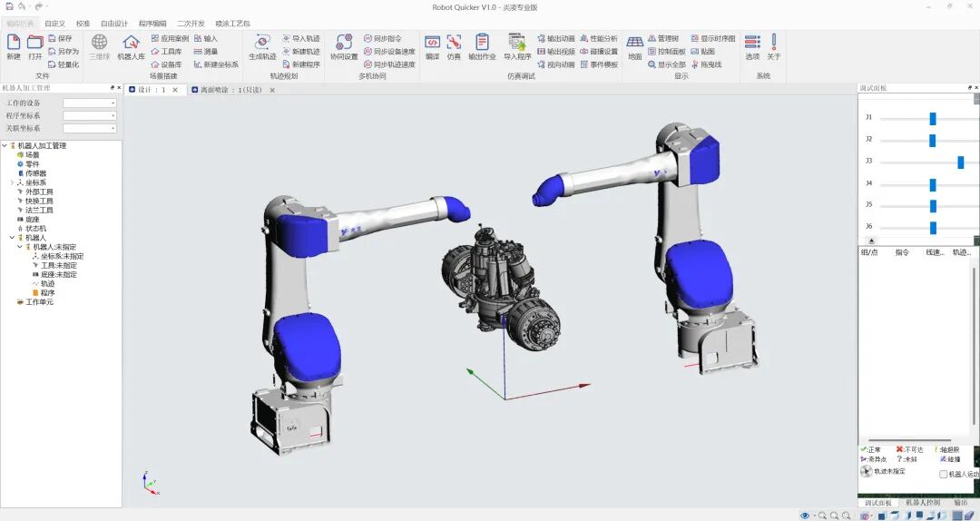Open 应用案例 application cases
Screen dimensions: 980x521
pos(170,38)
